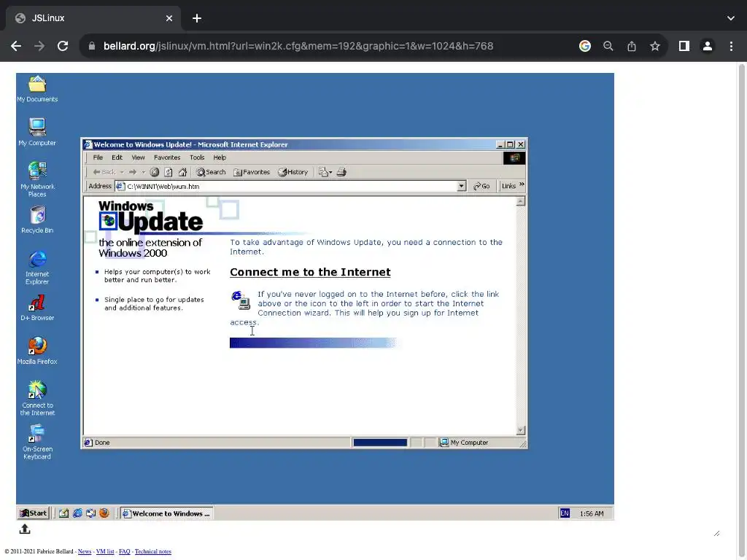This screenshot has height=560, width=747.
Task: Open a new Chrome tab
Action: tap(197, 18)
